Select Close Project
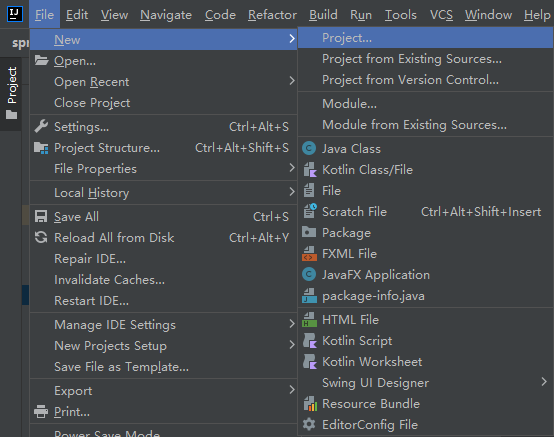The width and height of the screenshot is (554, 437). [x=163, y=103]
